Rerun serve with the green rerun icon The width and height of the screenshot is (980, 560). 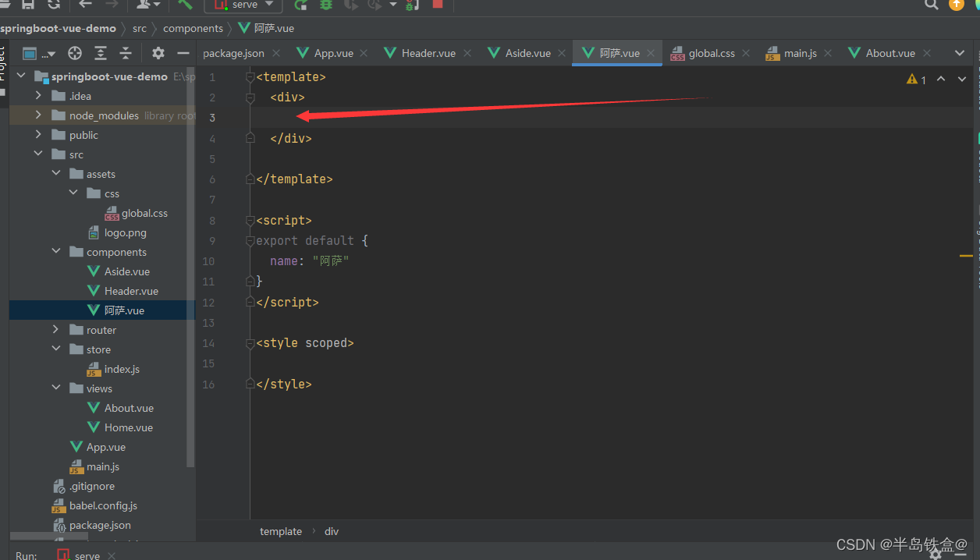coord(300,5)
